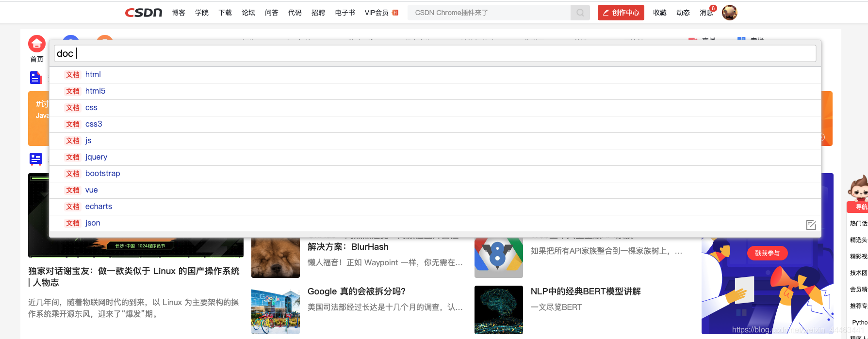Open article 独家对话谢宝友 headline
This screenshot has width=868, height=339.
tap(134, 277)
